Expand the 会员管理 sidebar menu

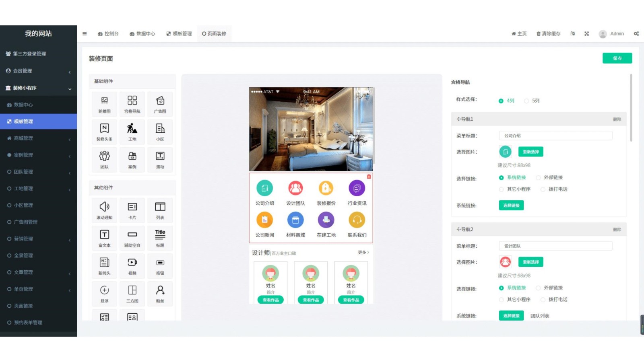click(x=38, y=71)
